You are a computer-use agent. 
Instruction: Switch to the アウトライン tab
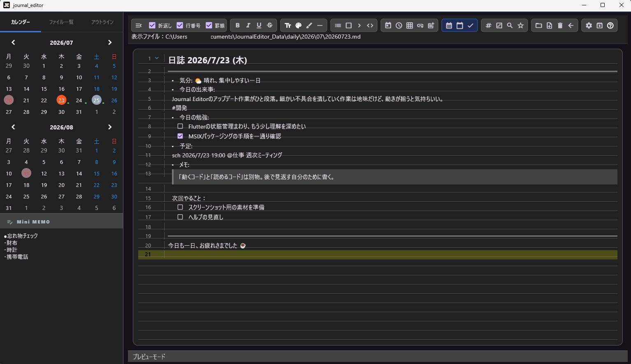click(102, 22)
